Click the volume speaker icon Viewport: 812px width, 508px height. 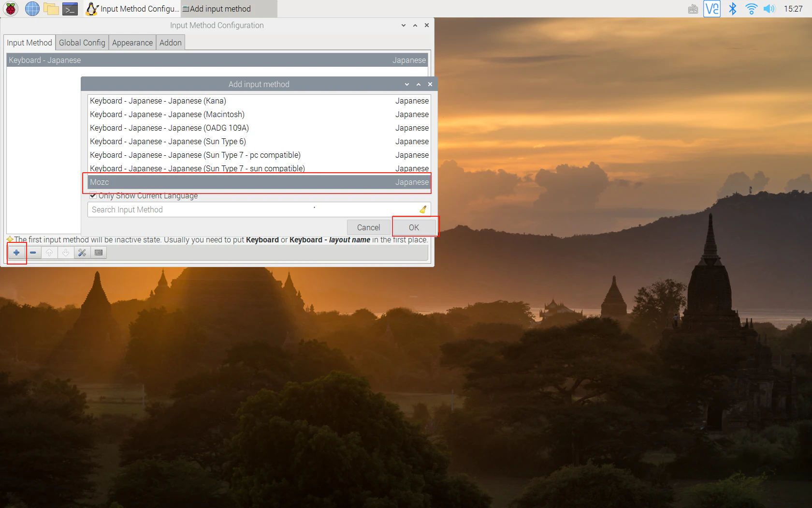tap(769, 9)
